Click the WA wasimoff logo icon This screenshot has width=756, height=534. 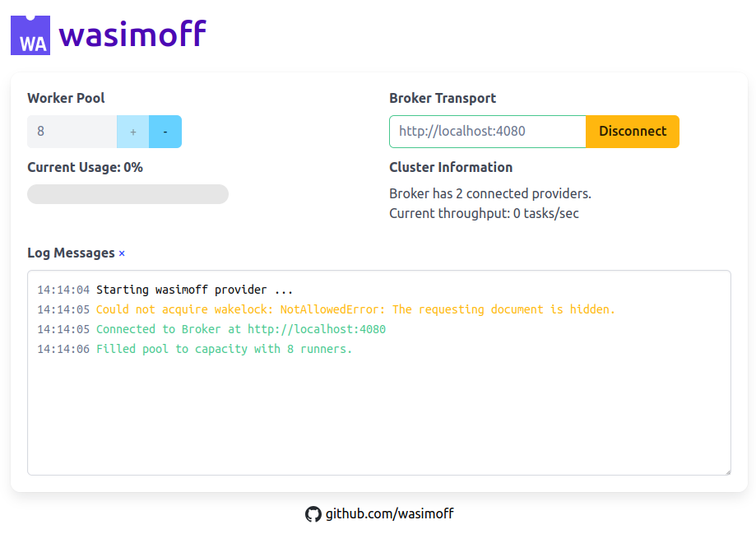coord(30,34)
